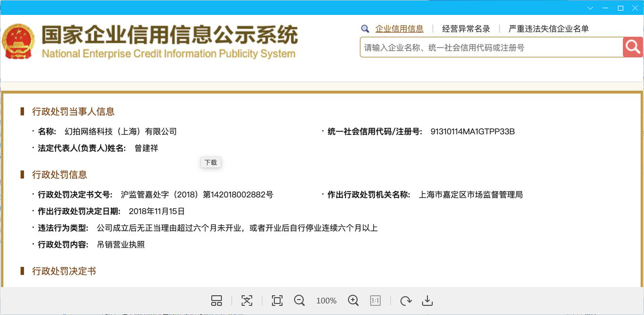
Task: Maximize the viewer window
Action: pyautogui.click(x=621, y=8)
